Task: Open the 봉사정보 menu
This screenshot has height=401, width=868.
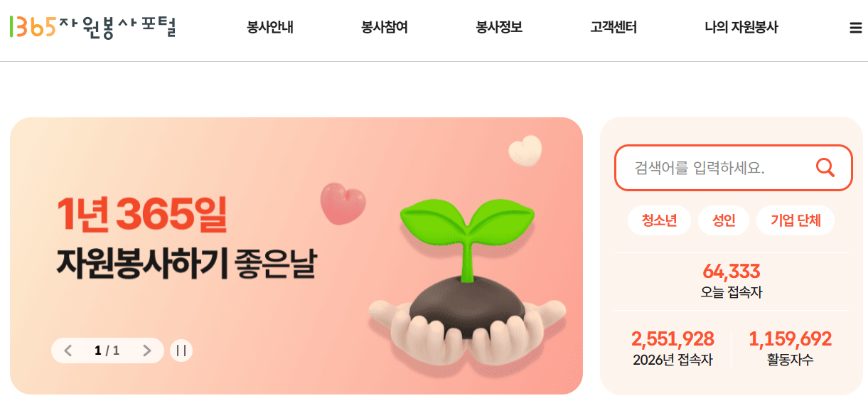Action: point(499,28)
